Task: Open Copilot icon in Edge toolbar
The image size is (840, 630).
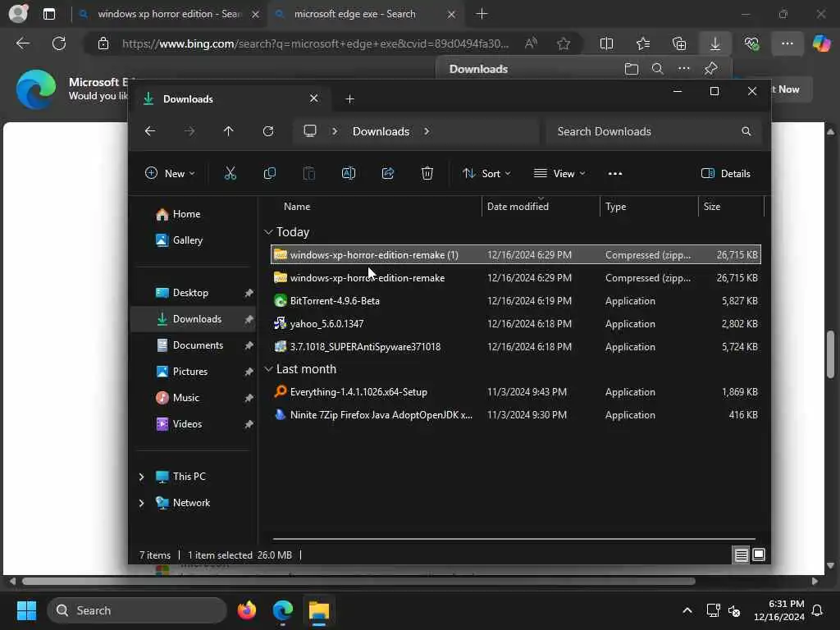Action: (x=821, y=43)
